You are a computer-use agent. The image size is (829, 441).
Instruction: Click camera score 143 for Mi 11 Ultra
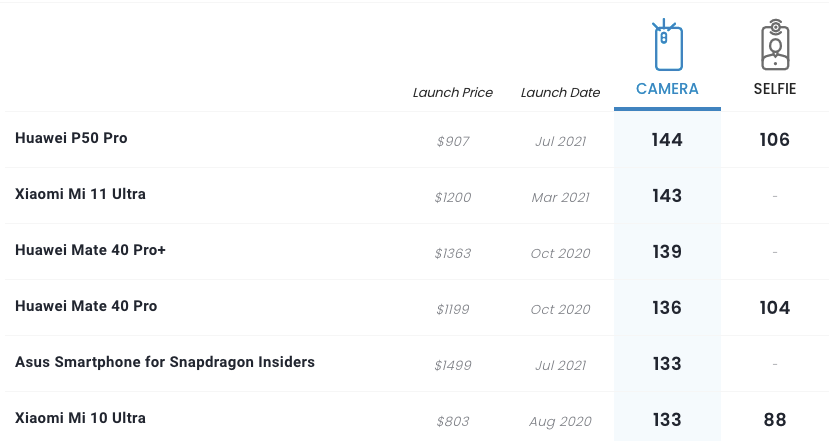[667, 196]
